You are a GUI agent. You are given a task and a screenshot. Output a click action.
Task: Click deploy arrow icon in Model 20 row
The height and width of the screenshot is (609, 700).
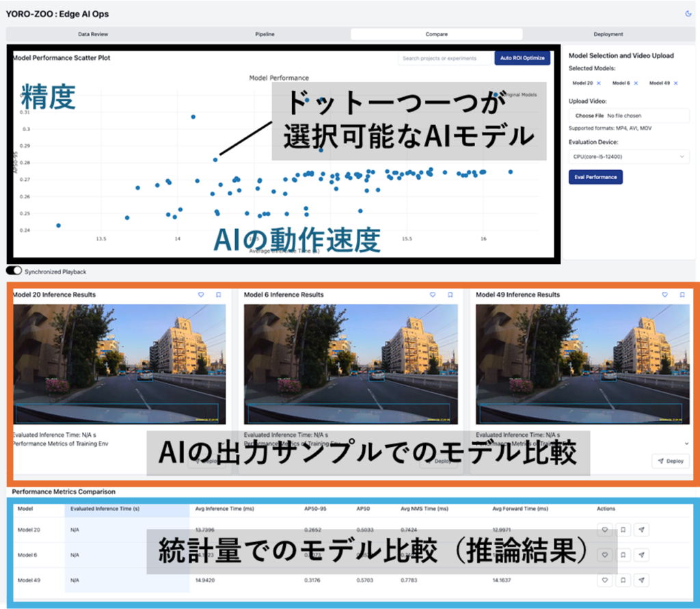(641, 530)
